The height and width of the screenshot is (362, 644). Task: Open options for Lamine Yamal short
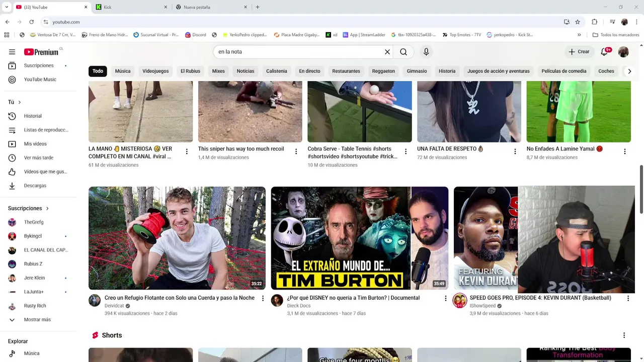(625, 151)
